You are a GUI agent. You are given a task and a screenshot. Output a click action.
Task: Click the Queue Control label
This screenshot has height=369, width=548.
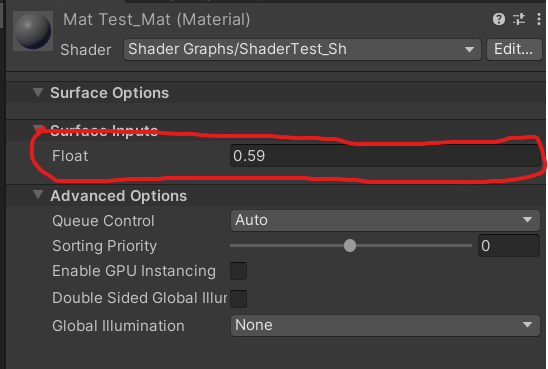coord(103,221)
